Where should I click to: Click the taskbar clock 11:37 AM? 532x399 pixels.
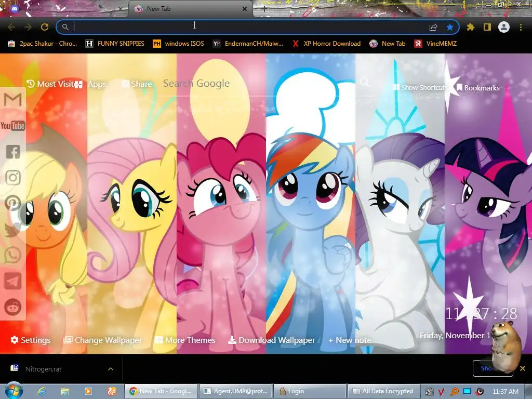coord(506,392)
